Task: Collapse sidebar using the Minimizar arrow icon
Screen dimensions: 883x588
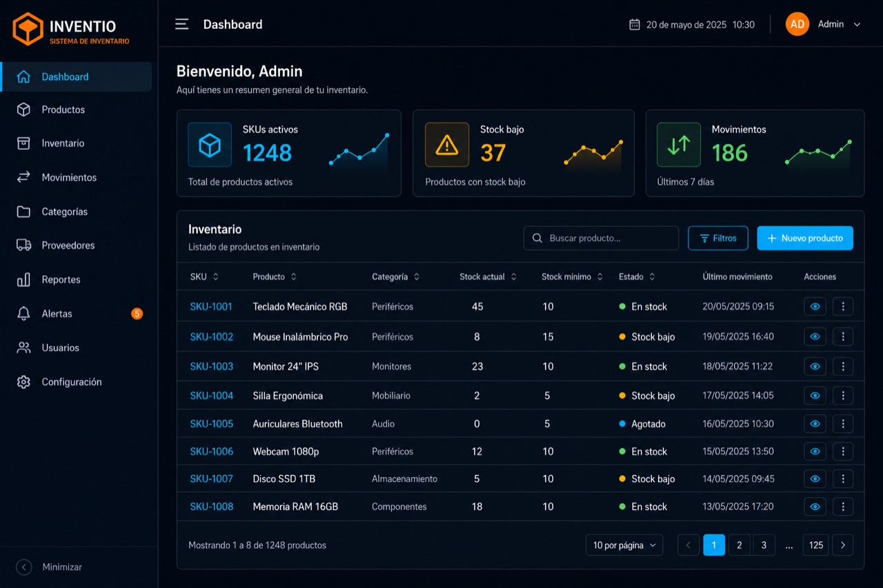Action: [24, 567]
